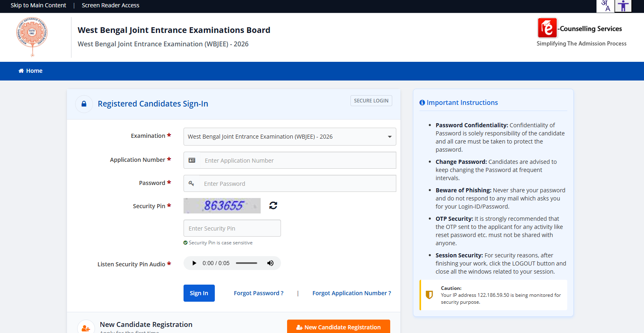Click the WBJEE board logo
This screenshot has width=644, height=333.
tap(32, 37)
